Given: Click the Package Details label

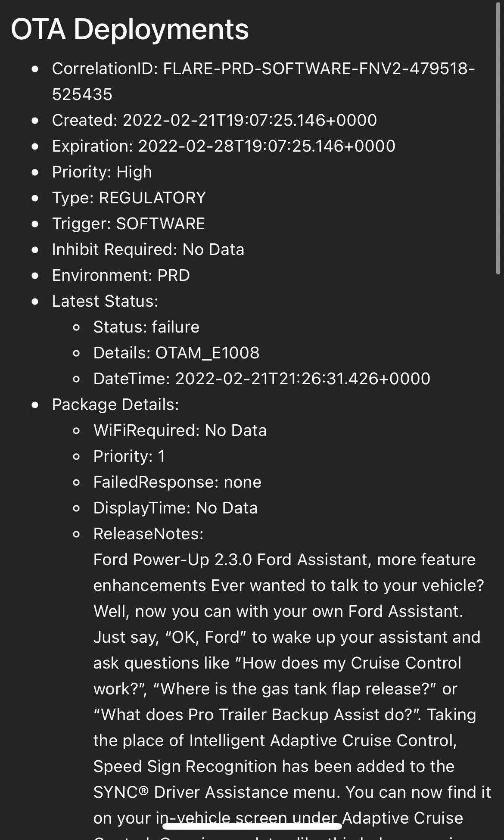Looking at the screenshot, I should click(115, 405).
